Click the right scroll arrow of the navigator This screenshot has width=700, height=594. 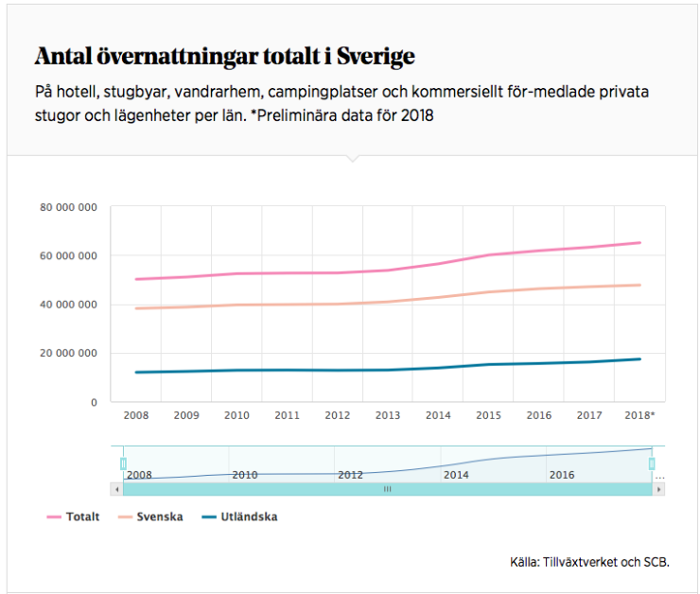point(658,489)
